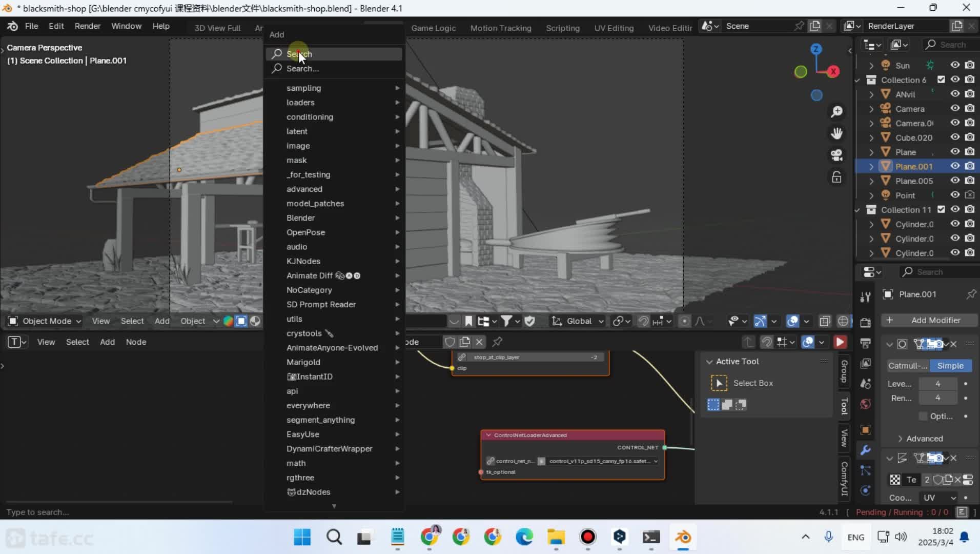Click the Add Modifier button
This screenshot has height=554, width=980.
click(x=929, y=320)
